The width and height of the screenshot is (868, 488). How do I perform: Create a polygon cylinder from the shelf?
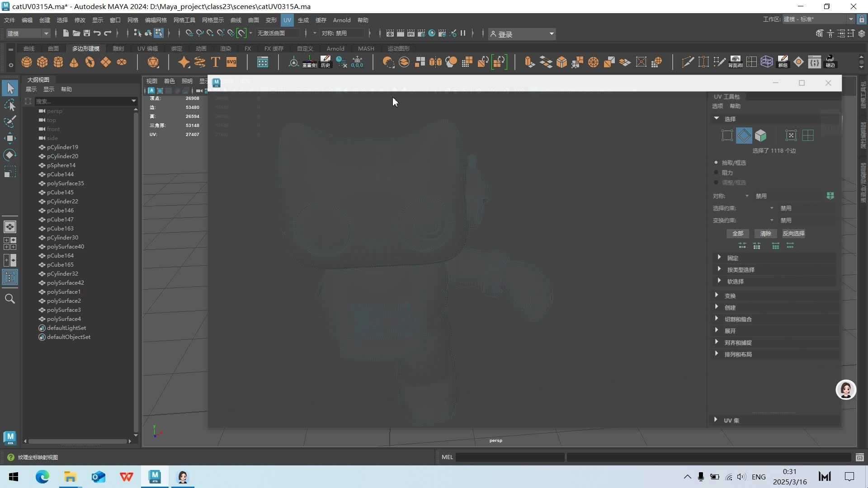pyautogui.click(x=58, y=62)
